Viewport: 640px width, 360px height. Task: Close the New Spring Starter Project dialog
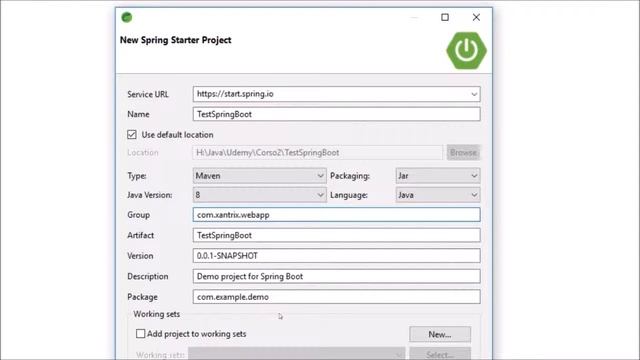(x=476, y=17)
